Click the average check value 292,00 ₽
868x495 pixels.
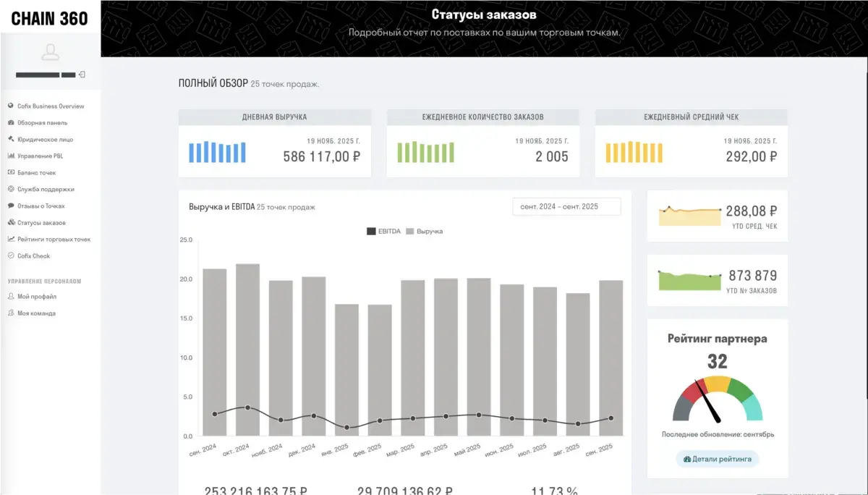752,156
